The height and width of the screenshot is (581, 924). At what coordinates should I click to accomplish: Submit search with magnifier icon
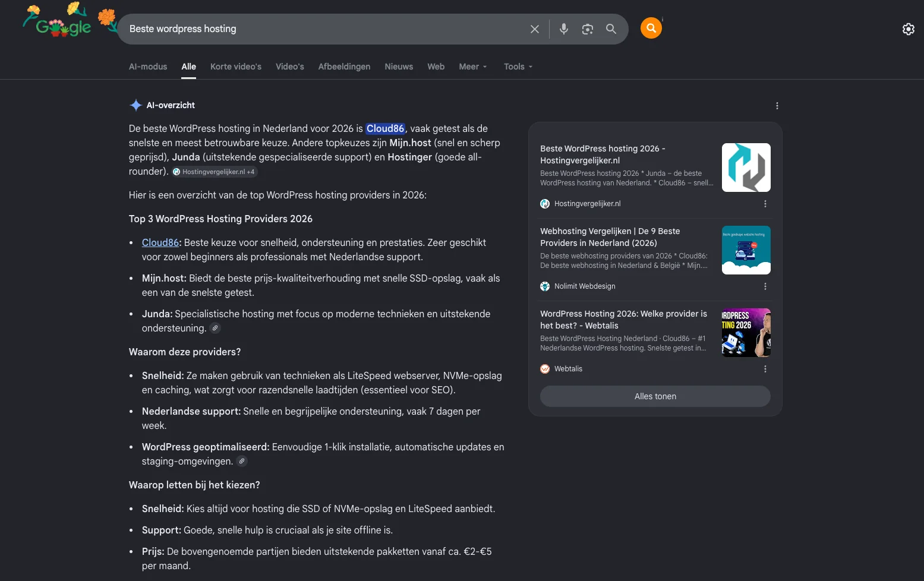[611, 29]
